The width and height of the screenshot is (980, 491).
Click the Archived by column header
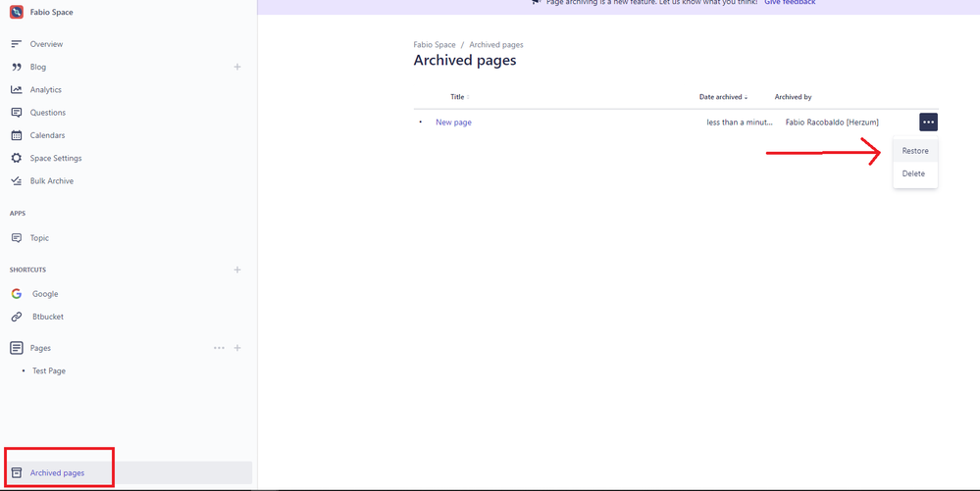(794, 97)
